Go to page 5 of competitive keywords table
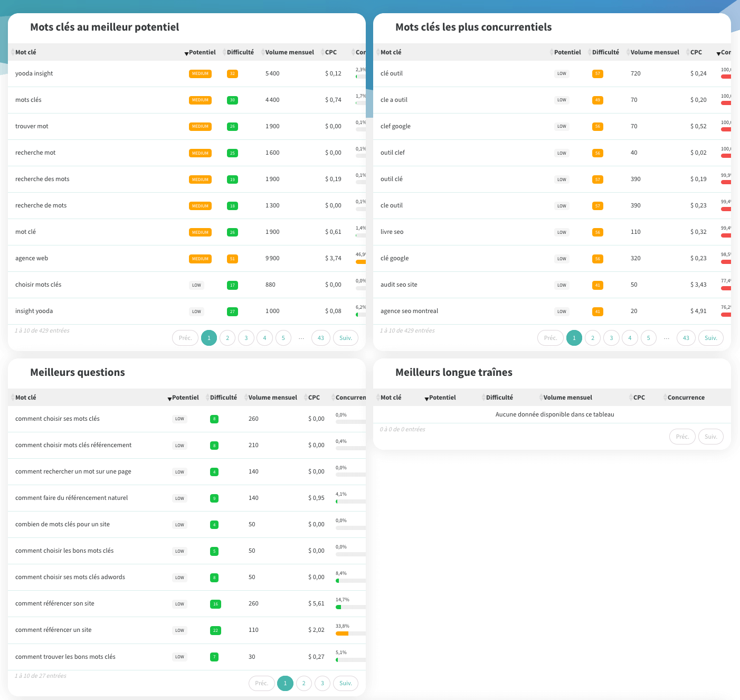The height and width of the screenshot is (700, 740). click(x=649, y=338)
